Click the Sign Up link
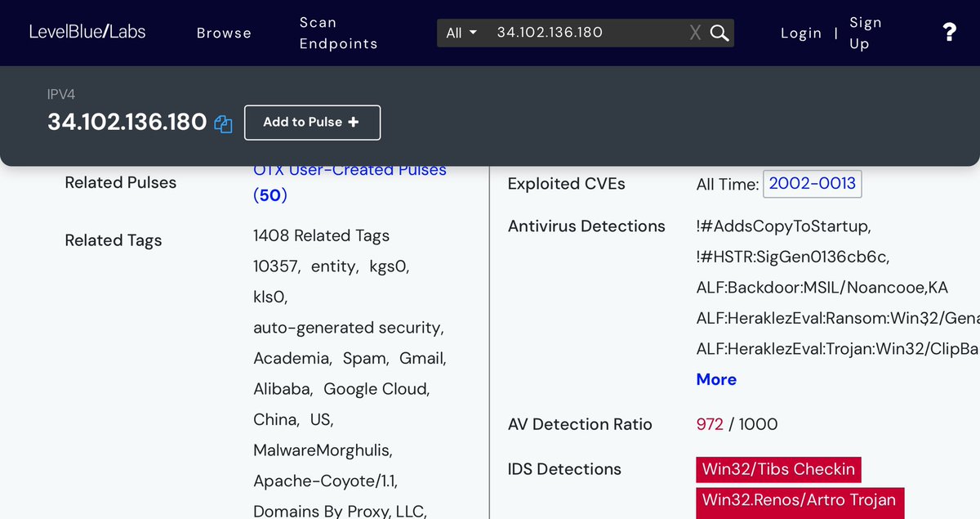 (865, 33)
